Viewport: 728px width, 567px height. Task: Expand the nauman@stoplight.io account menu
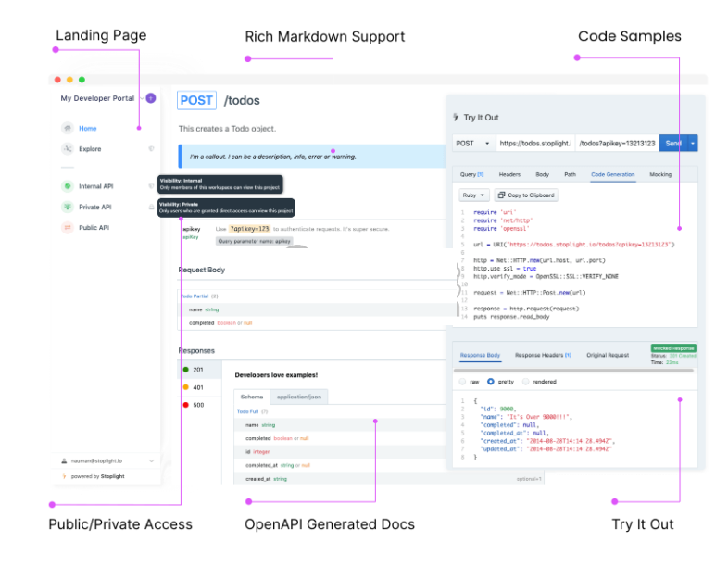pyautogui.click(x=151, y=461)
